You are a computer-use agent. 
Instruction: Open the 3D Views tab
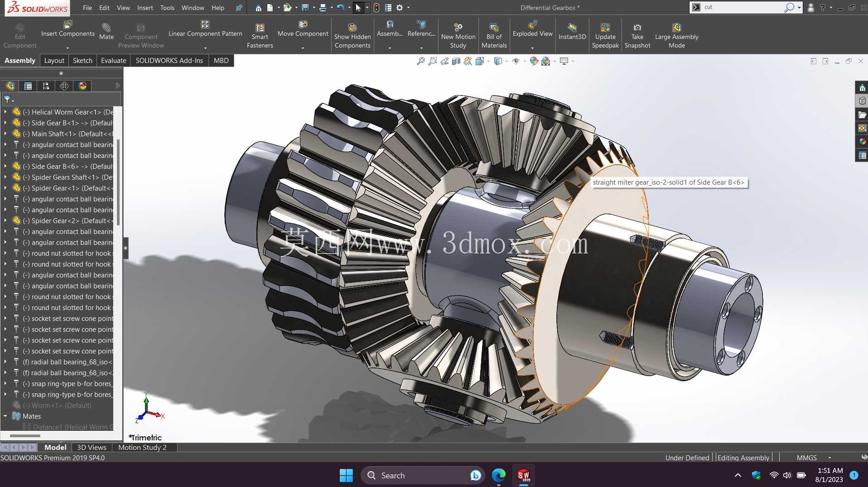click(x=92, y=447)
